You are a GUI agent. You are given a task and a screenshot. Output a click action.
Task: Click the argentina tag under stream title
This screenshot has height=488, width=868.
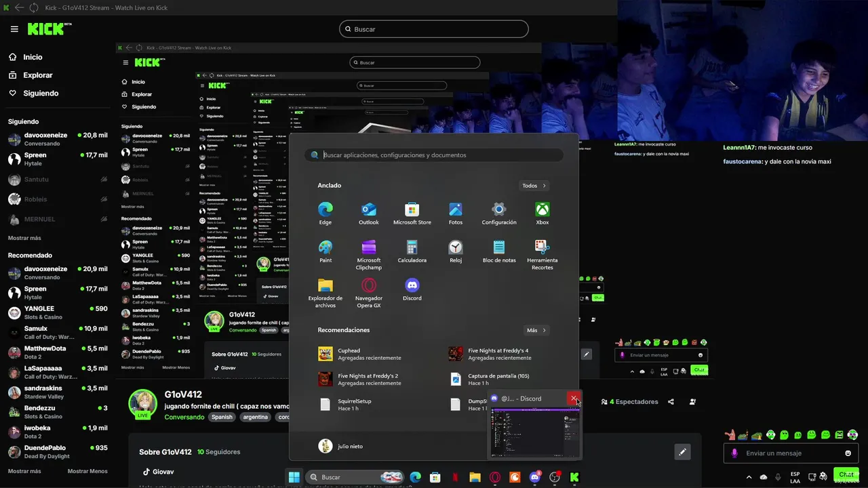click(256, 417)
